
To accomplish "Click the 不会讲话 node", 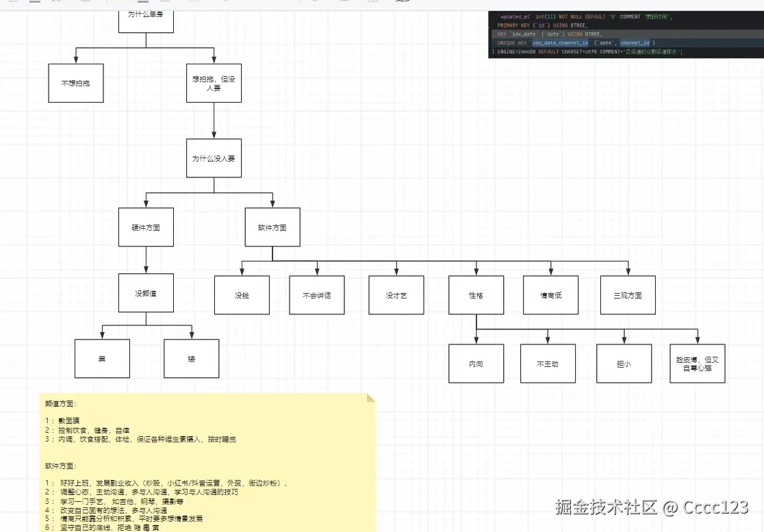I will (x=316, y=294).
